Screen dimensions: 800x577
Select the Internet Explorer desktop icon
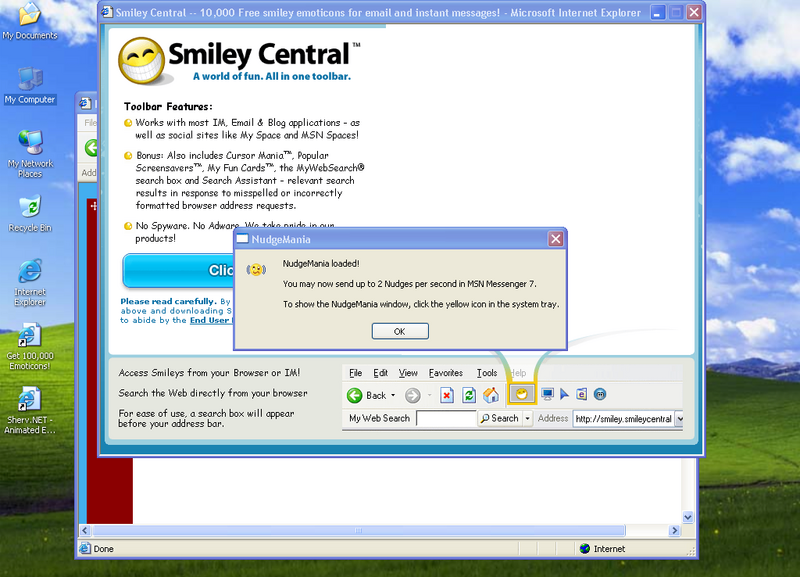[x=30, y=283]
